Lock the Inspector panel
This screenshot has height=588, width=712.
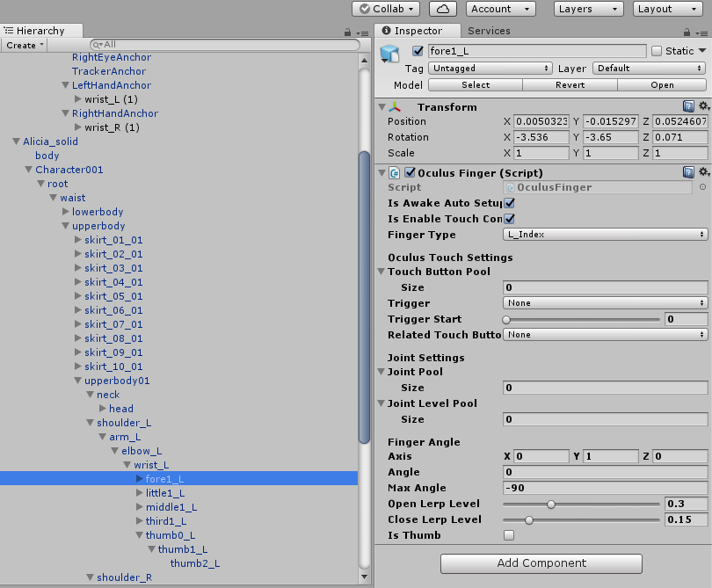pyautogui.click(x=687, y=33)
